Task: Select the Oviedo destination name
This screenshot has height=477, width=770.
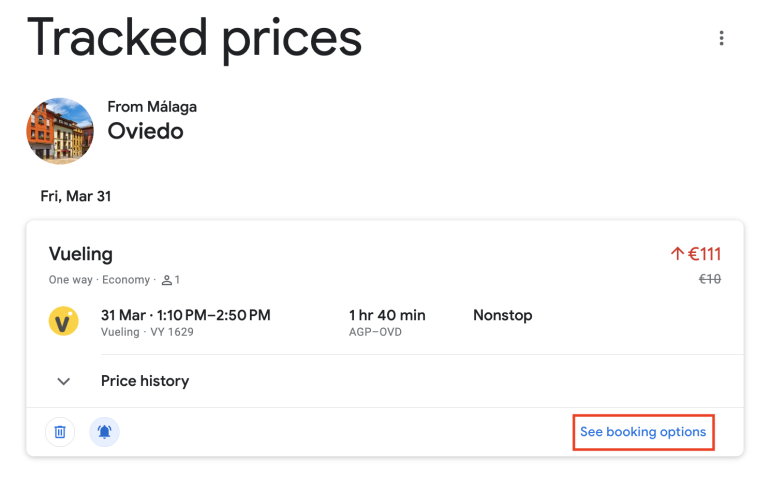Action: pos(145,131)
